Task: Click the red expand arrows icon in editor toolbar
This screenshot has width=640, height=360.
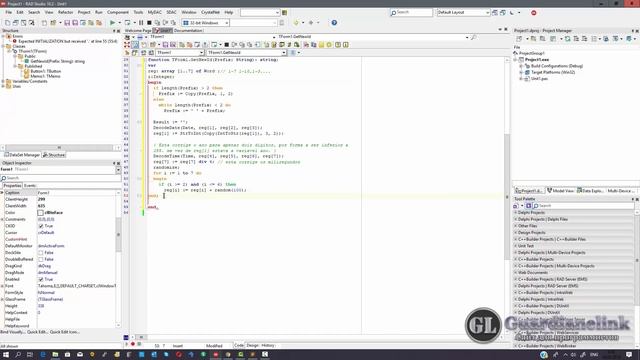Action: point(127,44)
